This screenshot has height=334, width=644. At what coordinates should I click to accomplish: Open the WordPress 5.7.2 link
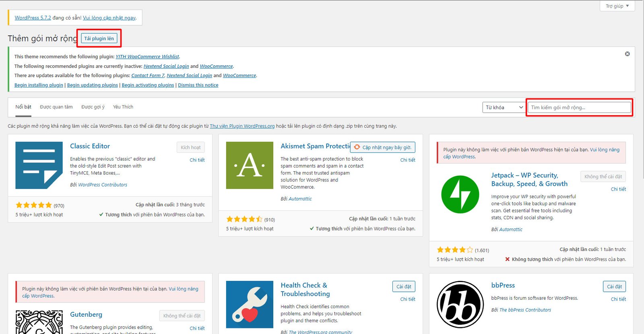33,18
